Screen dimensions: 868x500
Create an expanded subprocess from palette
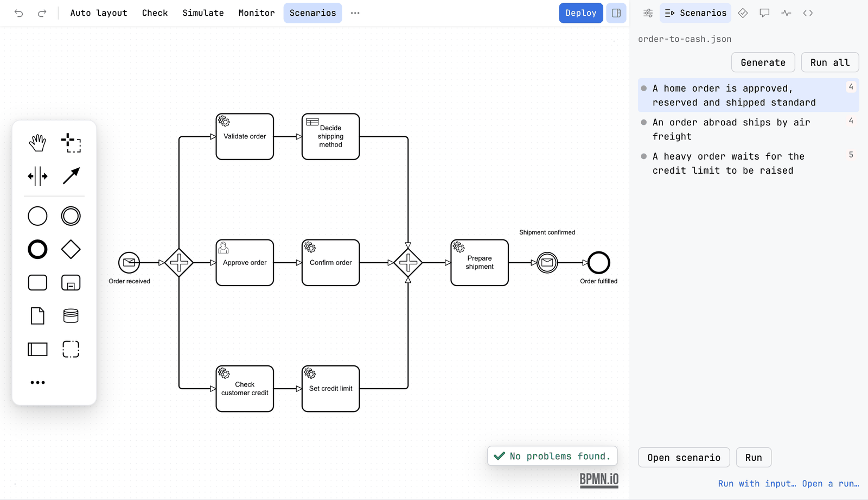71,283
